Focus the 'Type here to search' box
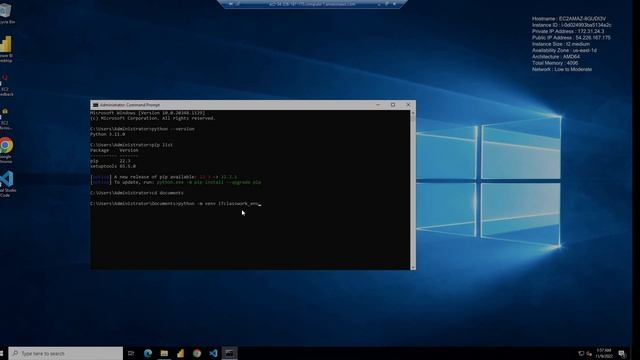This screenshot has width=640, height=360. pyautogui.click(x=65, y=353)
